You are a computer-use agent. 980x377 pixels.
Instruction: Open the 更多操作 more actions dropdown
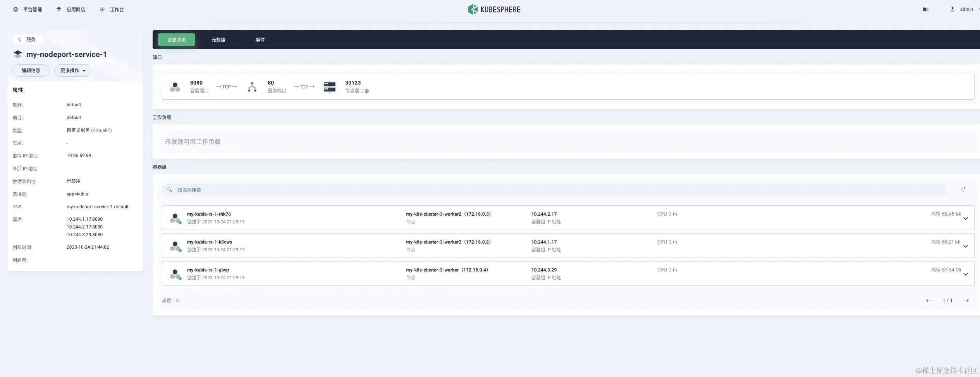pyautogui.click(x=73, y=71)
